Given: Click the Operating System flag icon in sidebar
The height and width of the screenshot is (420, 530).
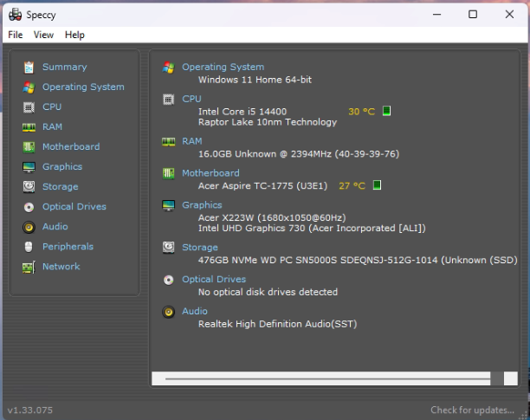Looking at the screenshot, I should tap(29, 87).
